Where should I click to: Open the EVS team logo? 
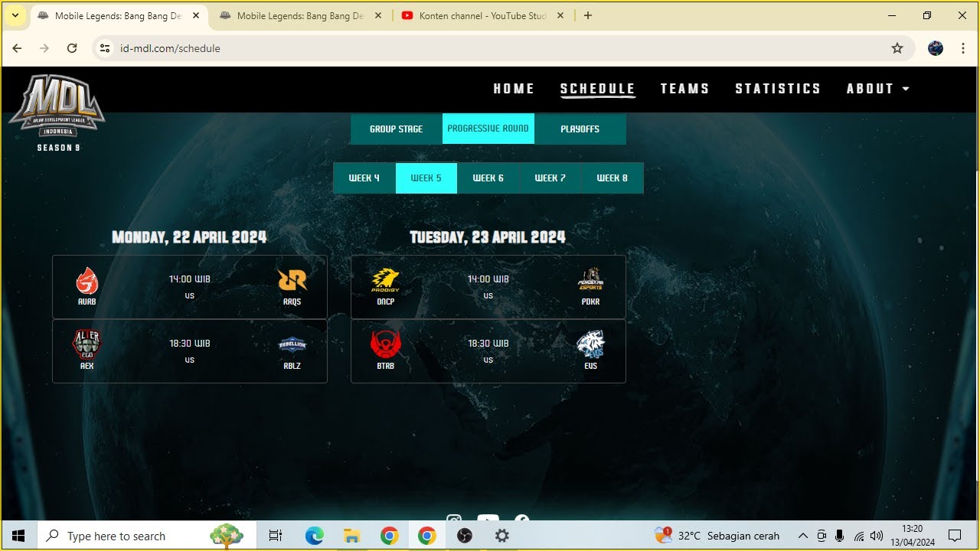590,344
